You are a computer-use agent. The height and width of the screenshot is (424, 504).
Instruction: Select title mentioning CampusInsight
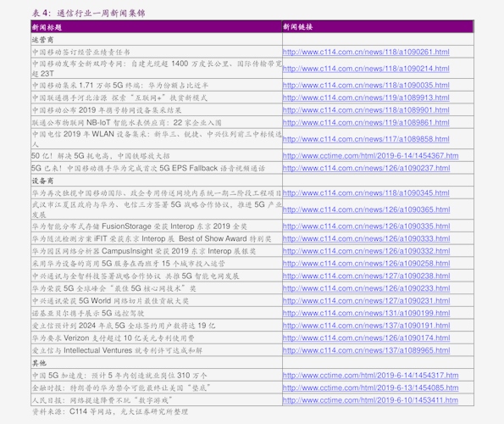[144, 251]
